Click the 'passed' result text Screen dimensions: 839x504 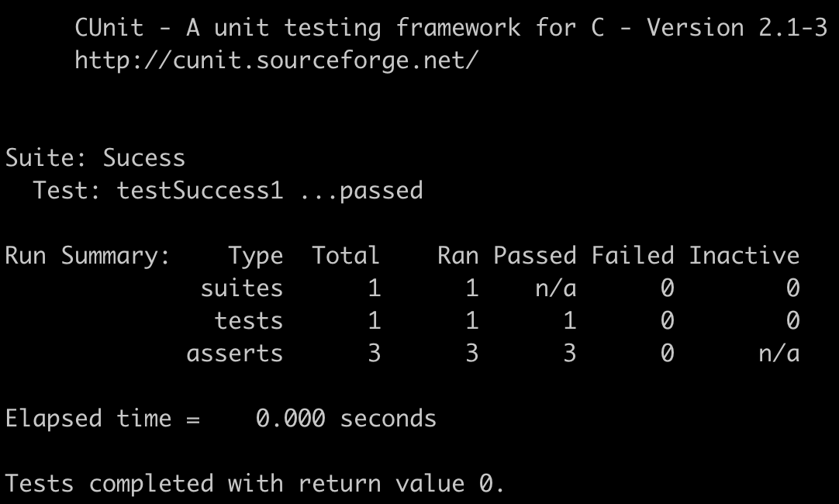[x=382, y=192]
